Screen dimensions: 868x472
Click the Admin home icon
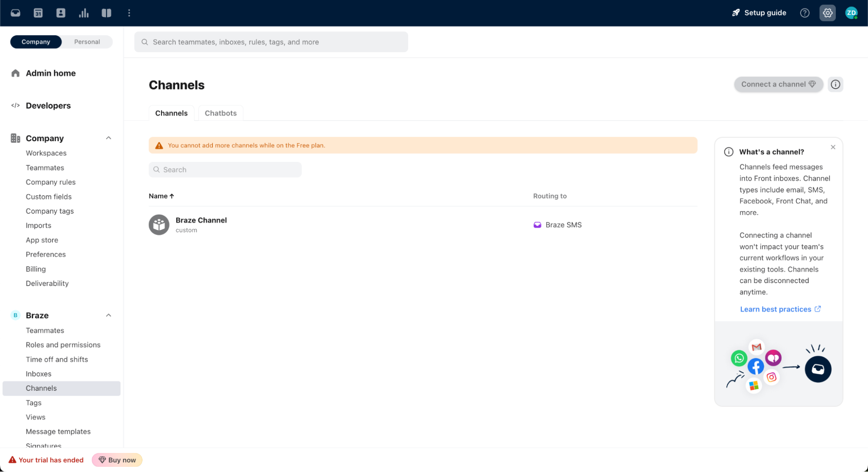coord(15,72)
